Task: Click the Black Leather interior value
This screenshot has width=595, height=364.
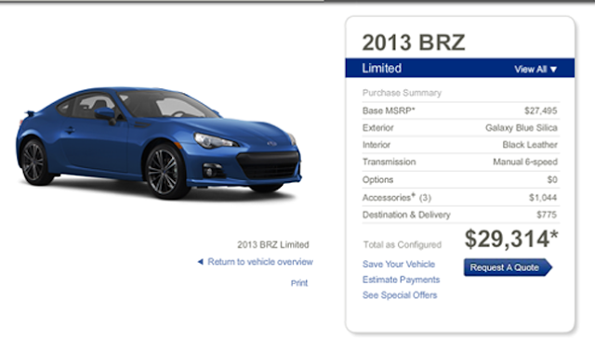Action: click(530, 145)
